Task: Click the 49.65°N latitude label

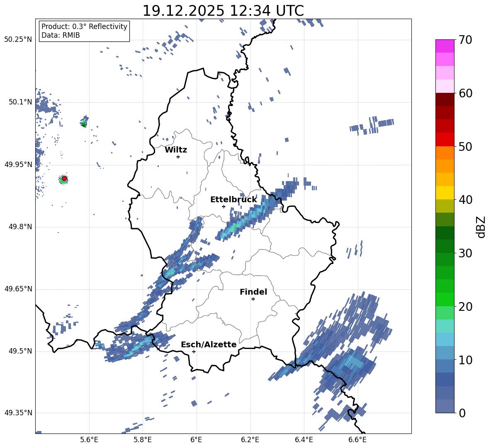Action: (x=18, y=289)
